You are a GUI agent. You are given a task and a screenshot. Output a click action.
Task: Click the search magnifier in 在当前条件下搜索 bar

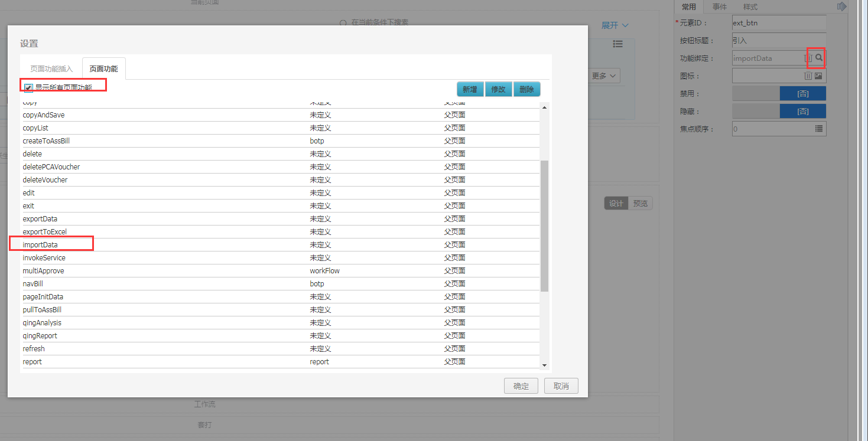coord(342,22)
